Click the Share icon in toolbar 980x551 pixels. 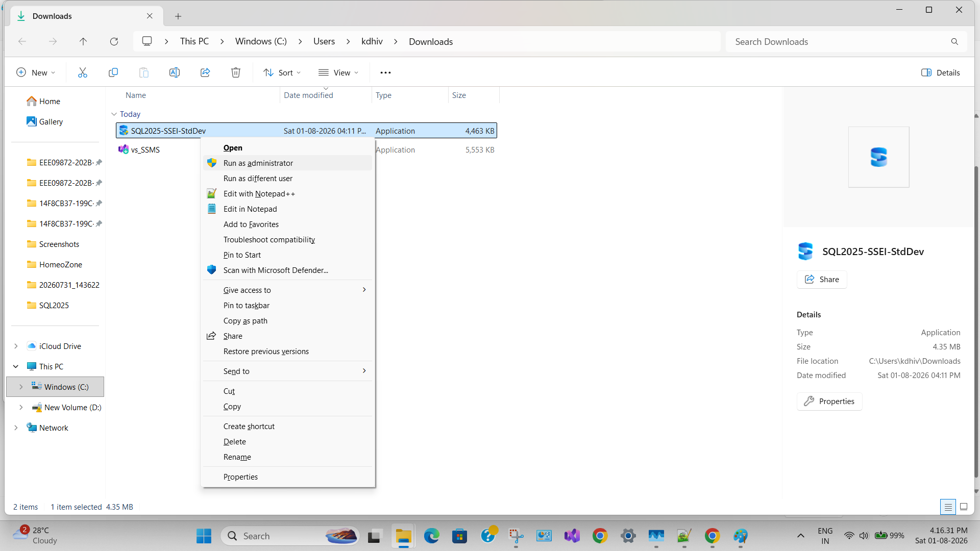tap(205, 72)
